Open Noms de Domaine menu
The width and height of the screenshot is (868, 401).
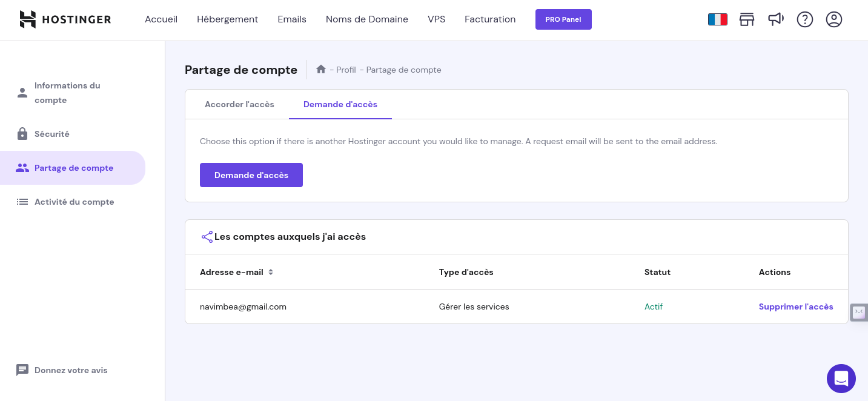[x=366, y=19]
